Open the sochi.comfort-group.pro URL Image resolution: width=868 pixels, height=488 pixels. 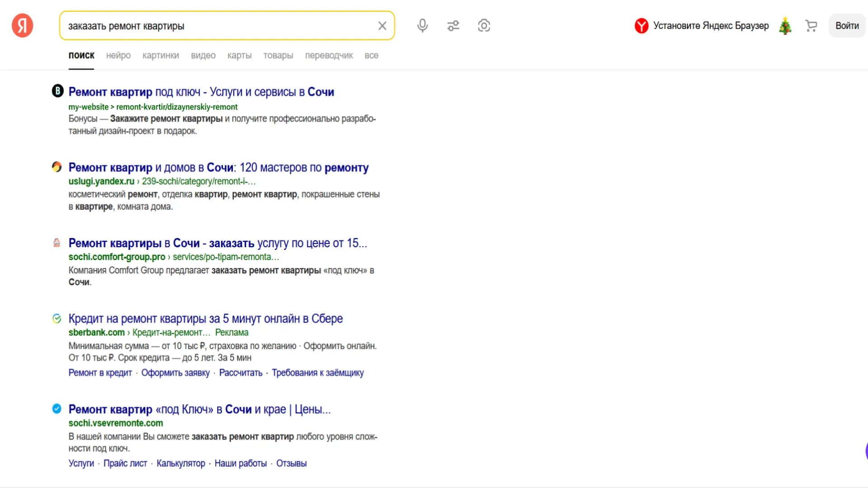[174, 257]
